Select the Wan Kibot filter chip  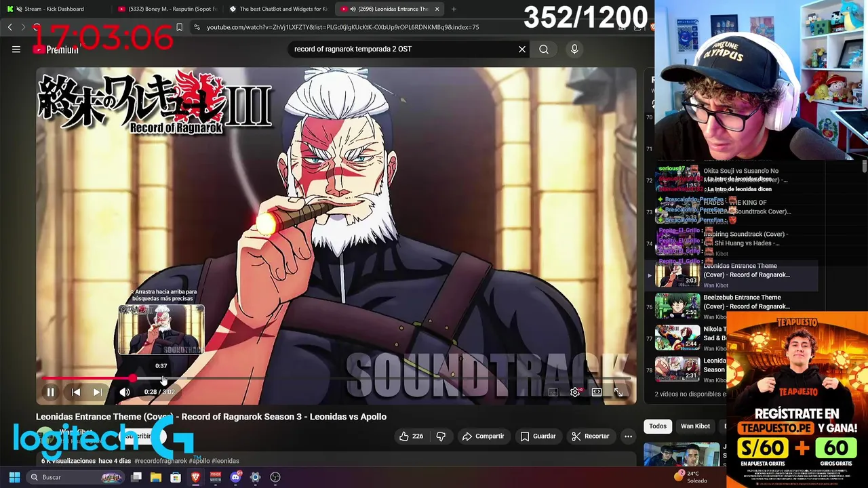click(x=695, y=426)
